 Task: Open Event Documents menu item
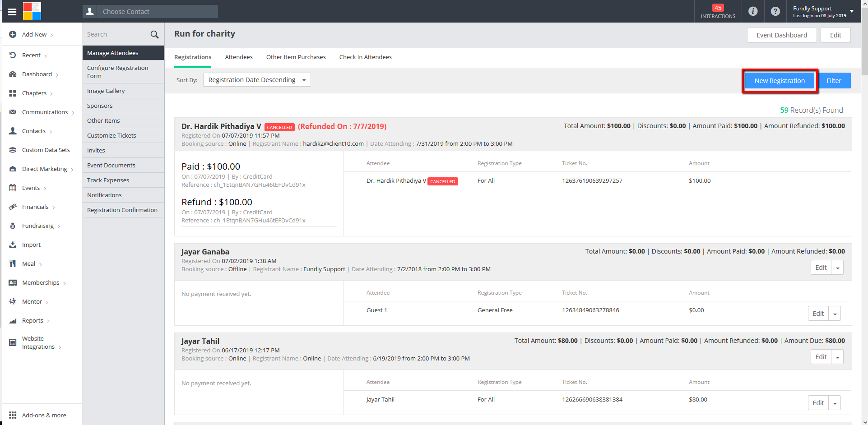point(123,165)
